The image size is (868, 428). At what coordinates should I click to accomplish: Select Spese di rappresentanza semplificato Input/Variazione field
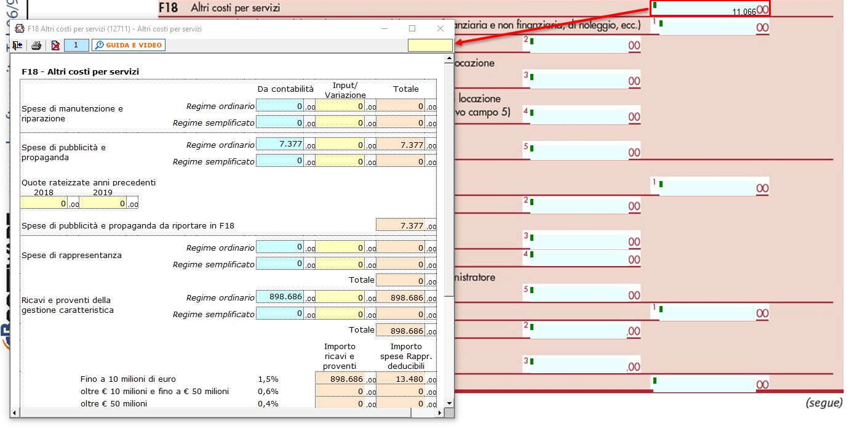340,264
